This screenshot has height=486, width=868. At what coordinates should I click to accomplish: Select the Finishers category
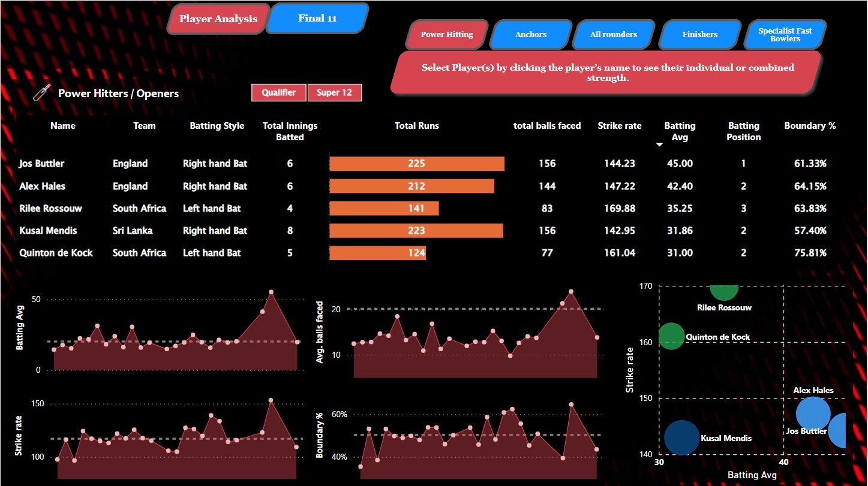(x=699, y=34)
